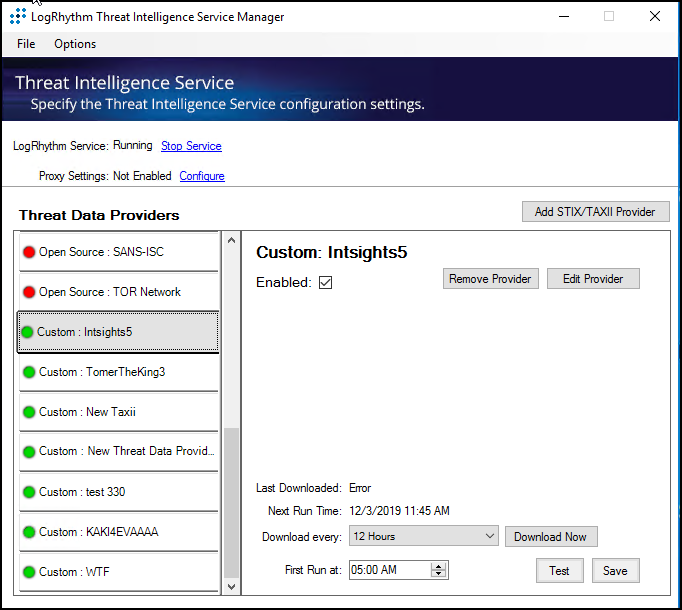Viewport: 682px width, 610px height.
Task: Click green status dot beside TomerTheKing3
Action: [29, 372]
